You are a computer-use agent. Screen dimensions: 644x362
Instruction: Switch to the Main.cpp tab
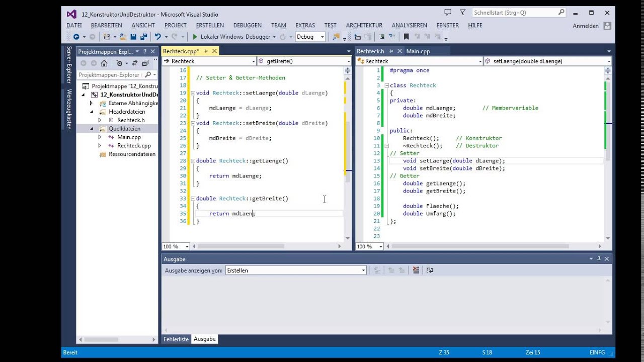click(418, 51)
